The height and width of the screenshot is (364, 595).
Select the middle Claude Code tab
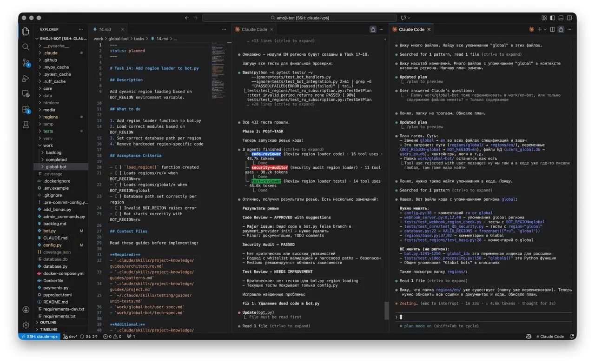254,29
